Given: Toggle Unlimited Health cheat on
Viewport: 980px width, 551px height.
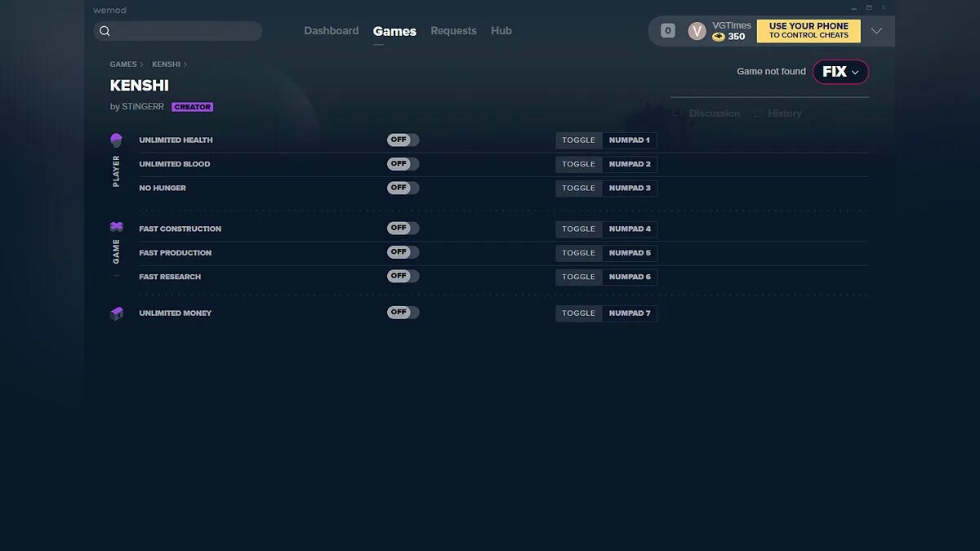Looking at the screenshot, I should [x=403, y=140].
